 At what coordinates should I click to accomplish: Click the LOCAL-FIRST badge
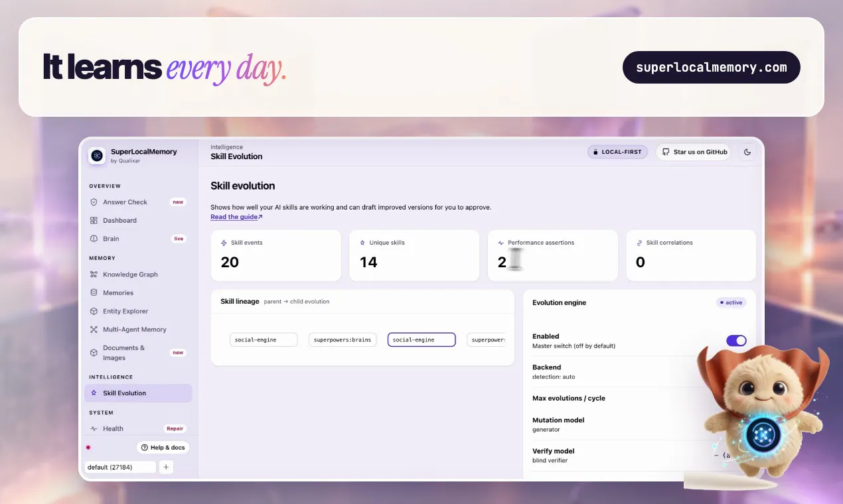617,152
